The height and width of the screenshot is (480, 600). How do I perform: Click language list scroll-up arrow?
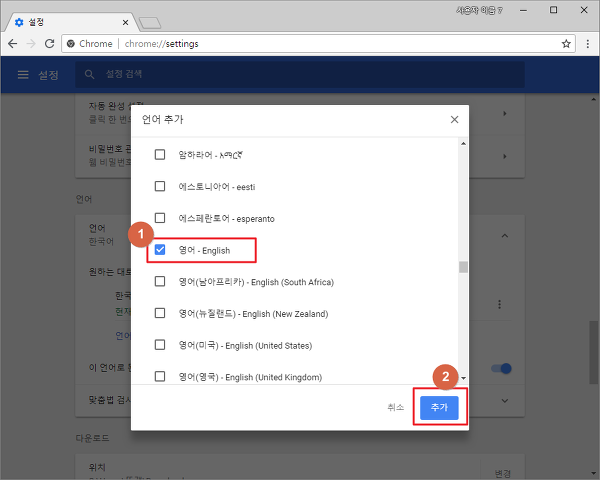[x=463, y=144]
